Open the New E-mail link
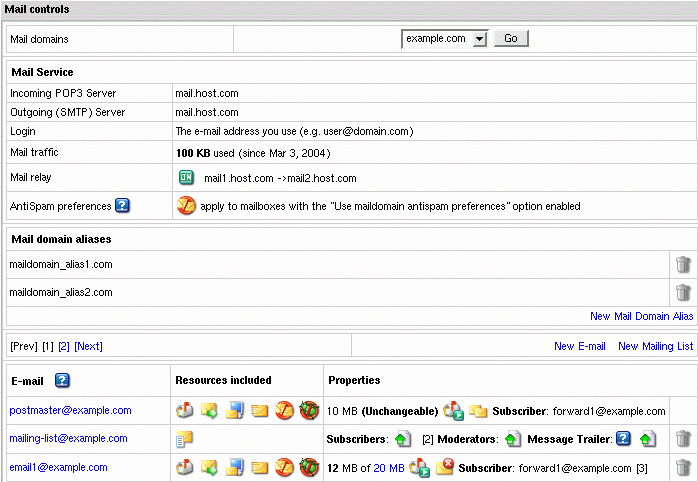Image resolution: width=698 pixels, height=482 pixels. [x=580, y=346]
